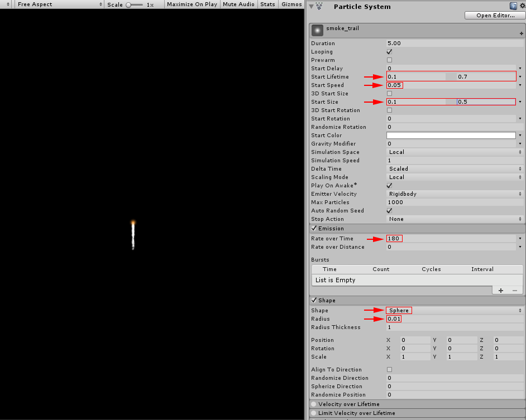Open Start Lifetime mode dropdown arrow
The image size is (526, 420).
click(x=520, y=77)
